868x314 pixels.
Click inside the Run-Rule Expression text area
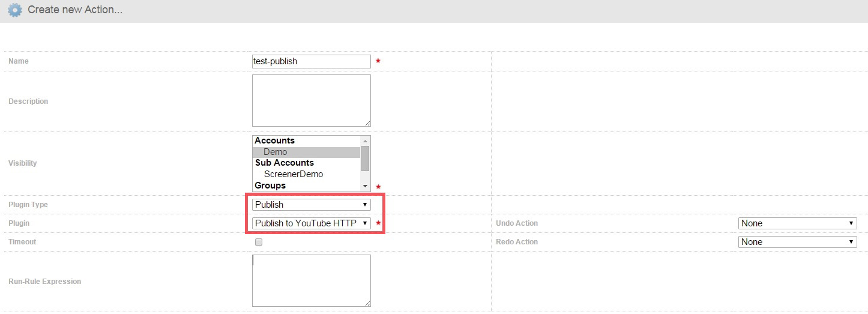click(x=312, y=280)
